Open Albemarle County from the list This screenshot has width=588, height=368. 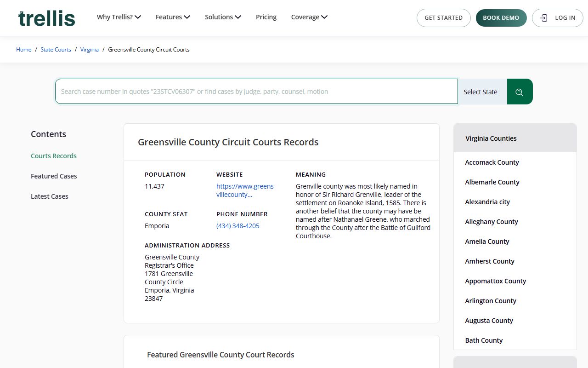[492, 182]
